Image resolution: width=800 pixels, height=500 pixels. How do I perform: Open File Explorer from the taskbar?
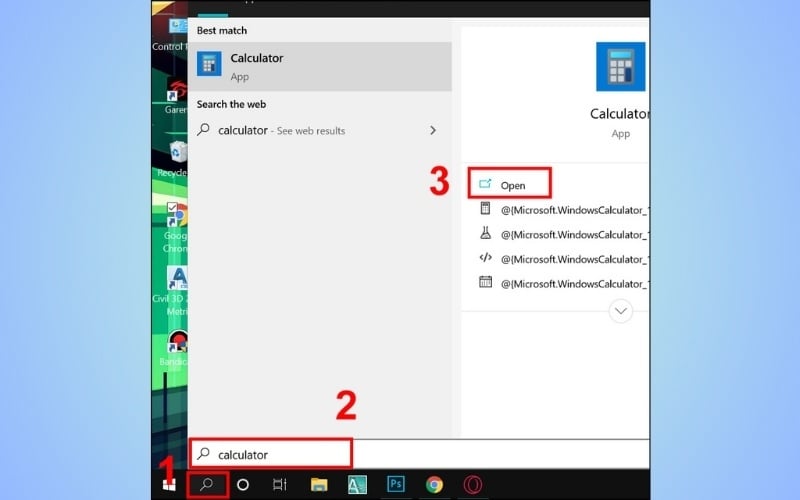319,484
